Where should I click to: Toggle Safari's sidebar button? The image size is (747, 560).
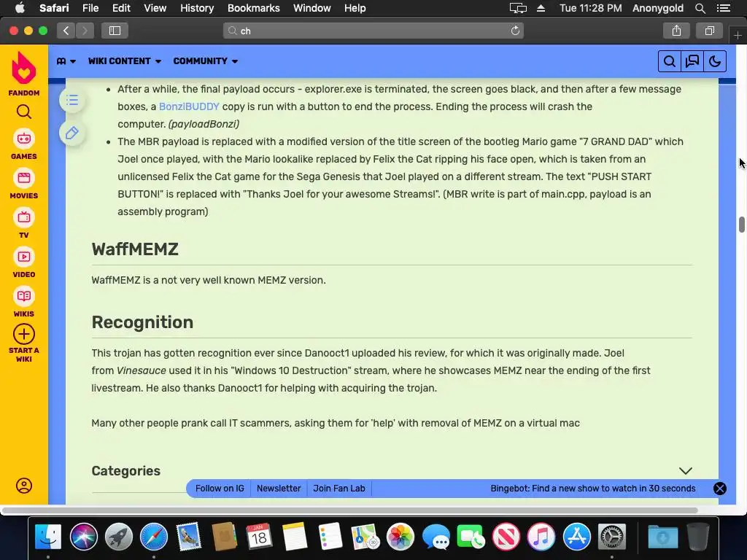[x=115, y=31]
